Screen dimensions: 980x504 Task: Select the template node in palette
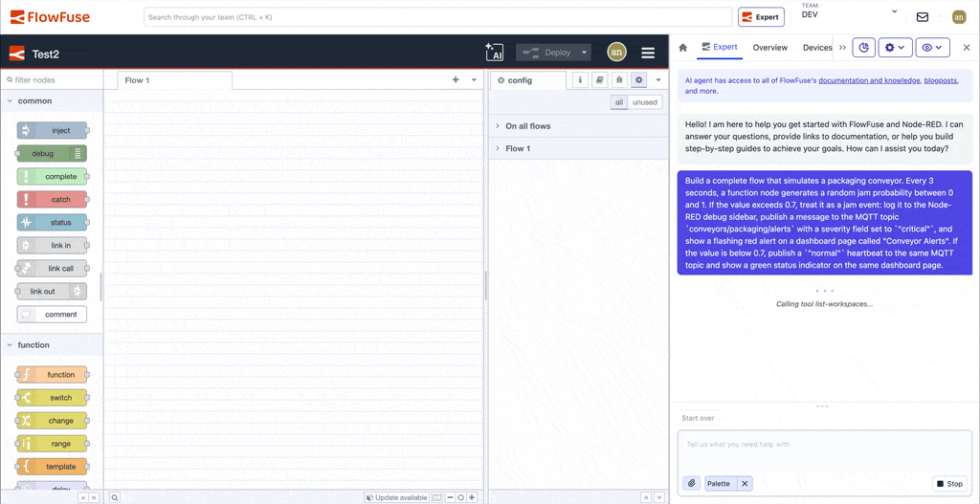click(52, 467)
